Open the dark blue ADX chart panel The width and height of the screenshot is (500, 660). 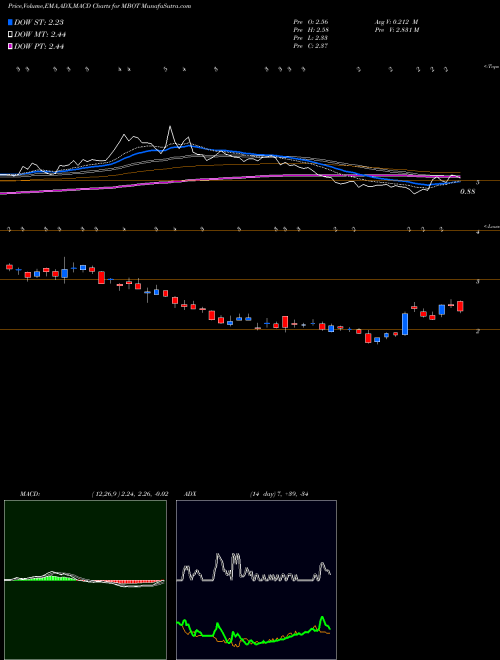256,580
